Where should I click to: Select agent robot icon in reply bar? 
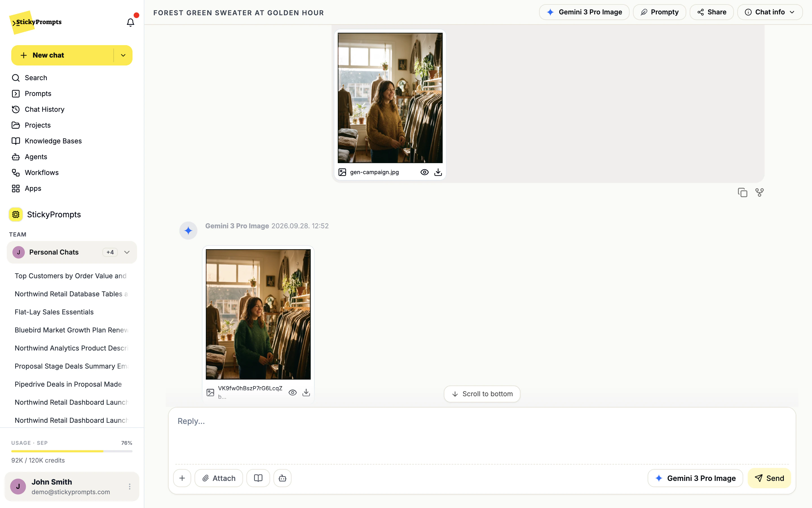(x=283, y=478)
